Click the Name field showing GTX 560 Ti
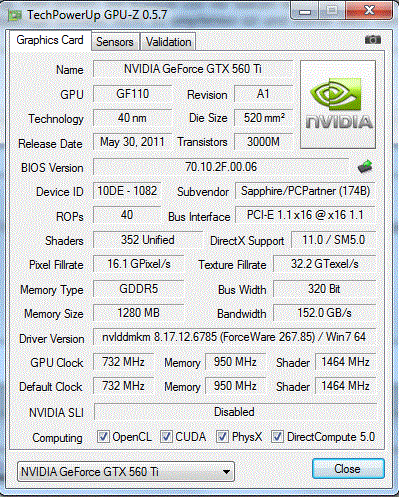399x497 pixels. tap(193, 69)
